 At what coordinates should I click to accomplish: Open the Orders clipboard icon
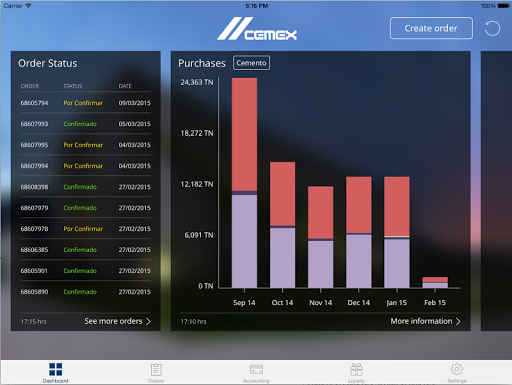[x=156, y=369]
